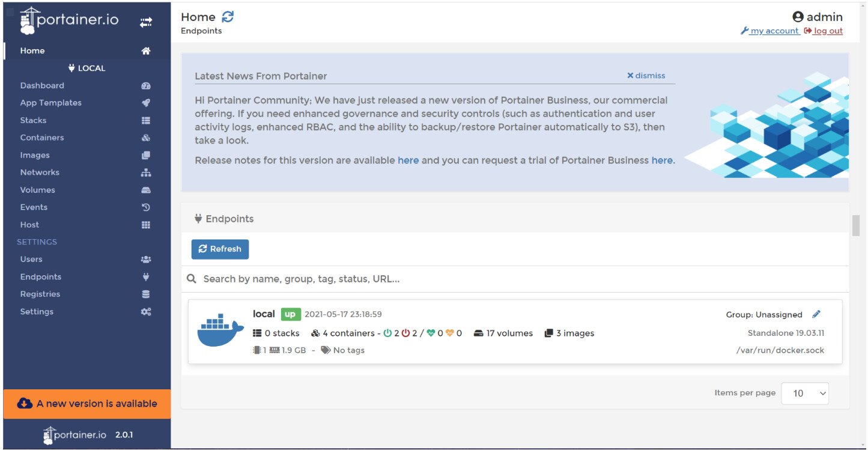Click the tags icon next to No tags

tap(326, 350)
